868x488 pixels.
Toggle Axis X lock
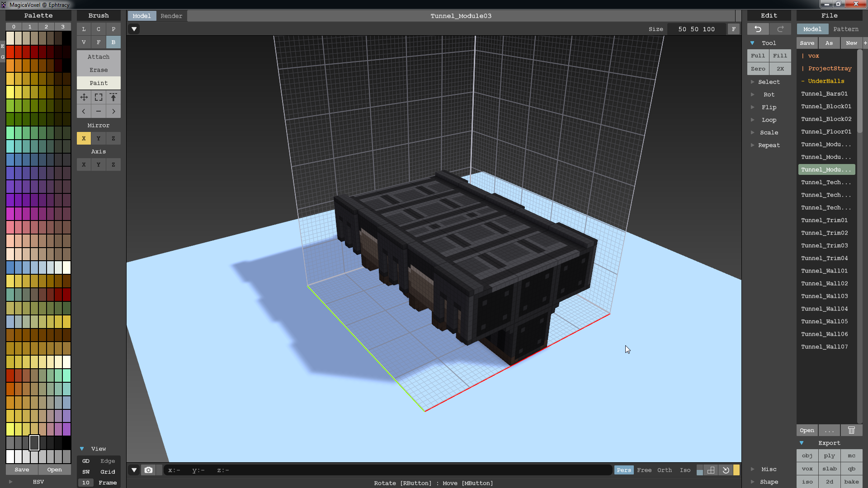[84, 164]
